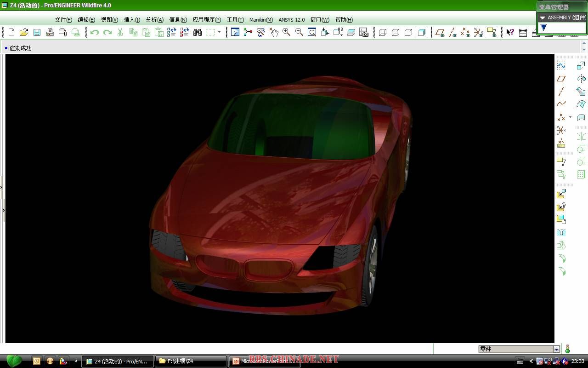
Task: Select the Sketch tool in right toolbar
Action: tap(561, 66)
